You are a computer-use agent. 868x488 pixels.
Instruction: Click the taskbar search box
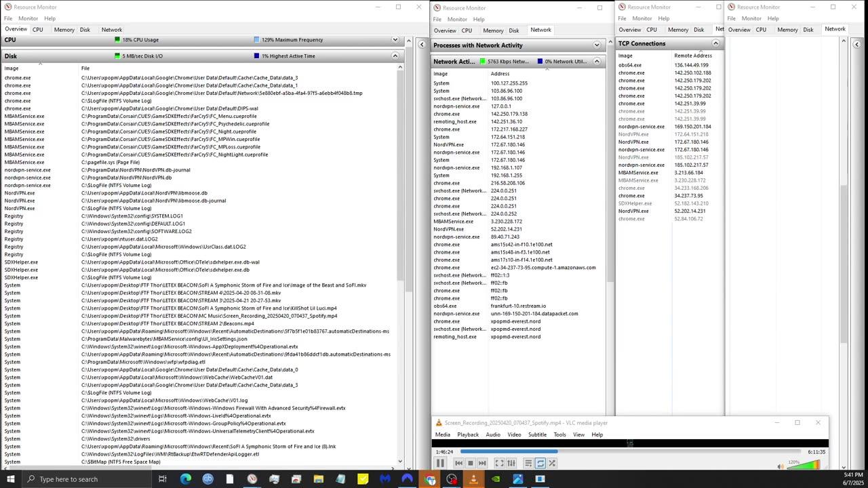(87, 479)
